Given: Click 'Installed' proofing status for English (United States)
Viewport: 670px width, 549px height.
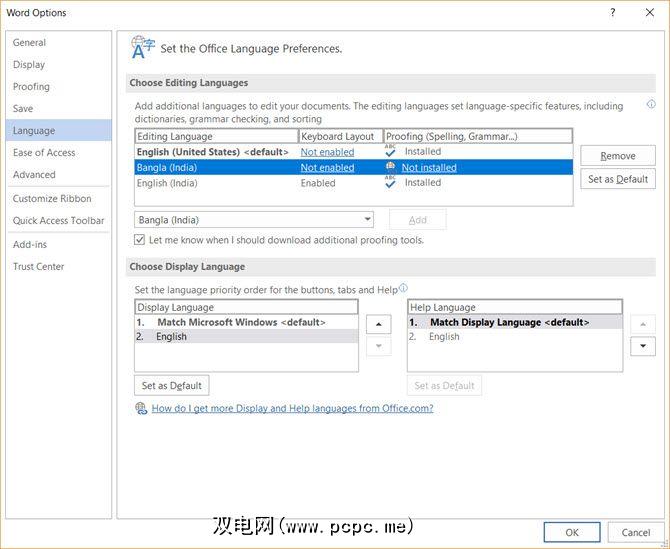Looking at the screenshot, I should [423, 151].
